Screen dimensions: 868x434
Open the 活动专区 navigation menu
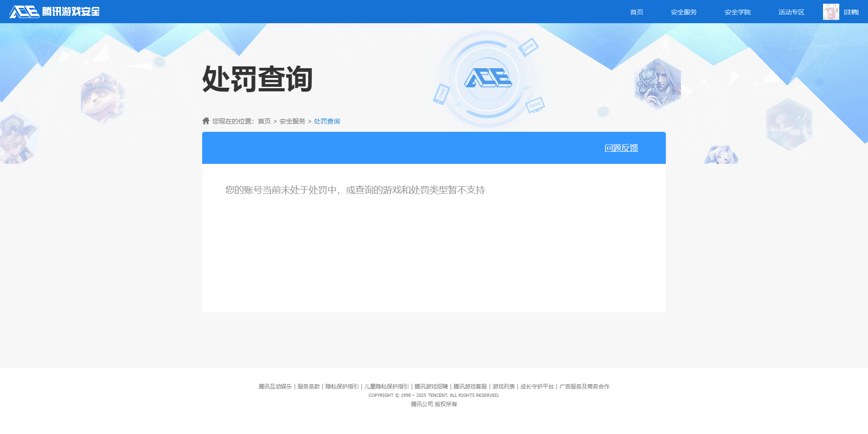(x=791, y=12)
